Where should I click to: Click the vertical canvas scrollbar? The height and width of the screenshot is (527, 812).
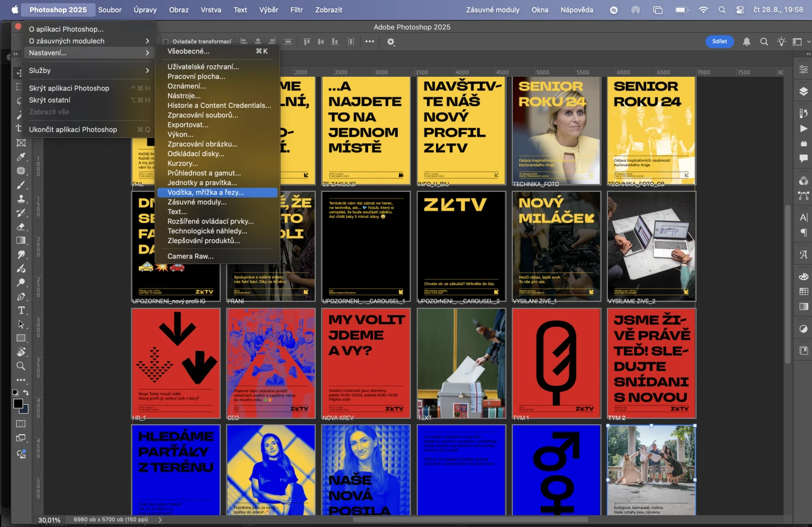tap(788, 285)
